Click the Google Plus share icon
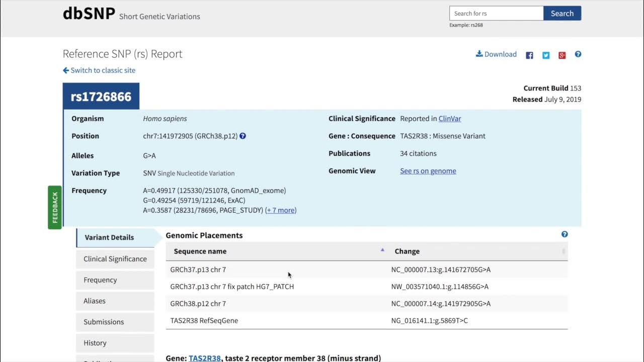 [562, 55]
